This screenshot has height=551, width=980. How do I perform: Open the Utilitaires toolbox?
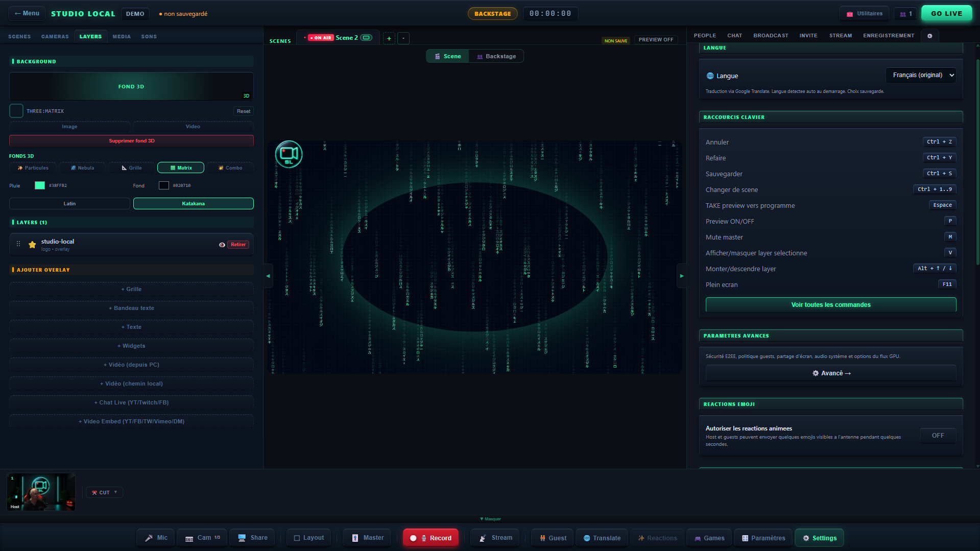coord(864,14)
